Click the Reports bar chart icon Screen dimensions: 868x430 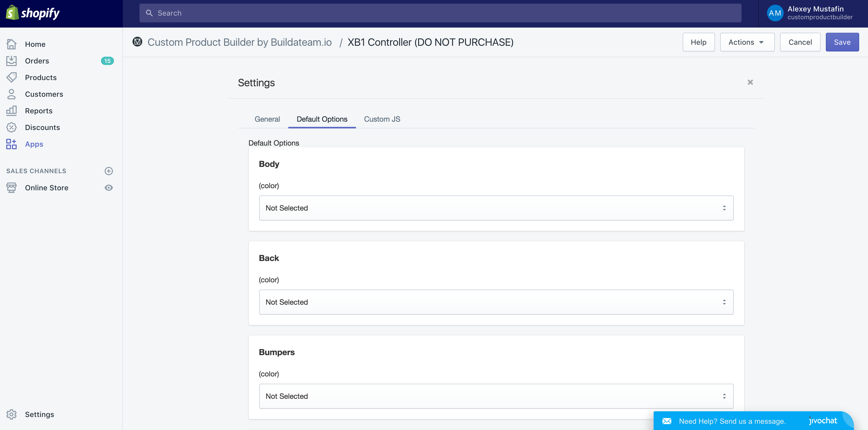(x=11, y=110)
